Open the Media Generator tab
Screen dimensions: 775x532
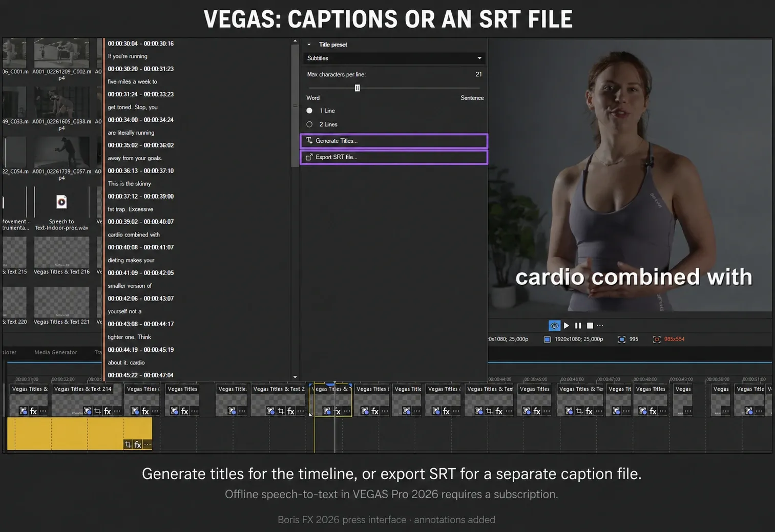[55, 352]
